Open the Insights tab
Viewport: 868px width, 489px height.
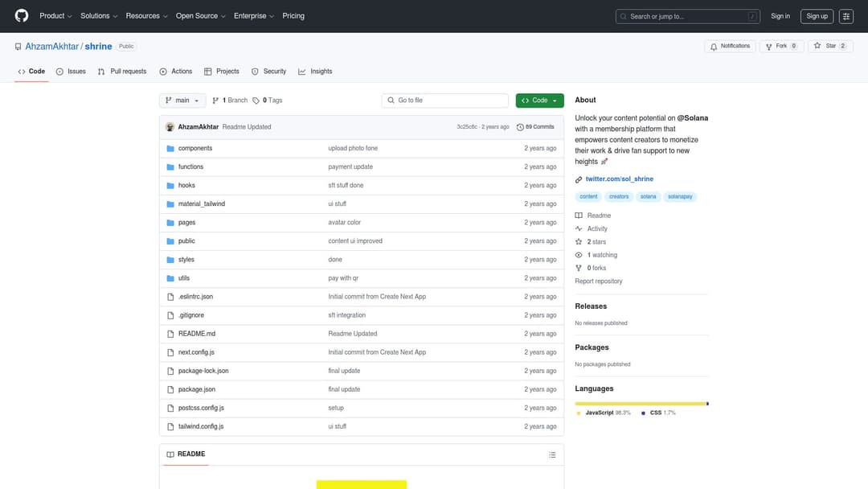coord(315,72)
